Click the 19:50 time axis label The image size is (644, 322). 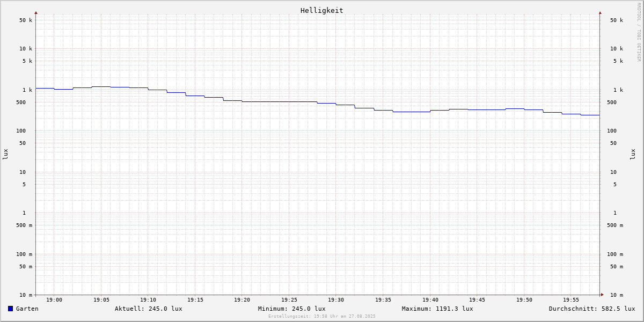tap(524, 300)
